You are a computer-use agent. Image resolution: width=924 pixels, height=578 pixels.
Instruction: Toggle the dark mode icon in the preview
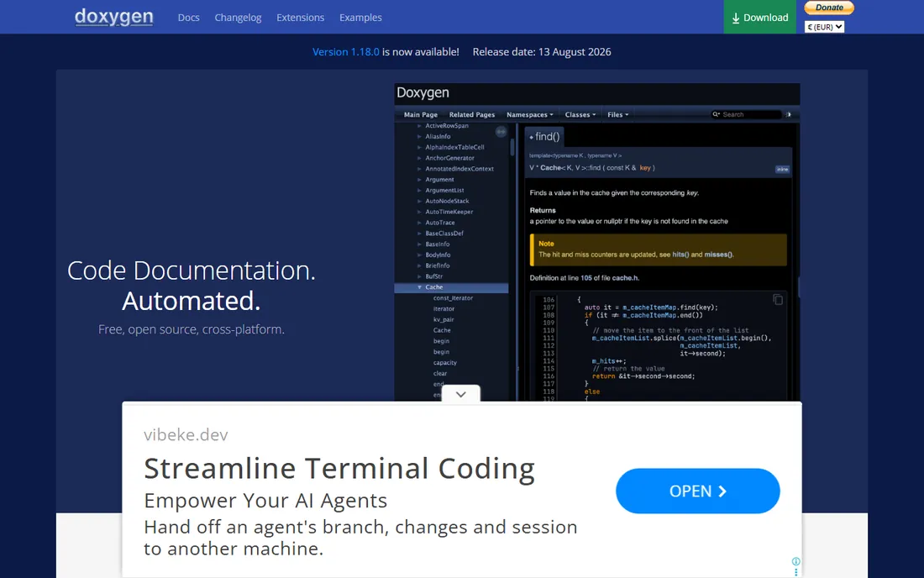click(789, 115)
